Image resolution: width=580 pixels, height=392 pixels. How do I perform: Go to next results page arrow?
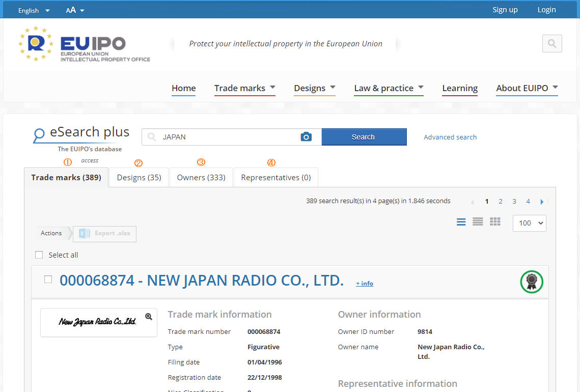pos(542,202)
